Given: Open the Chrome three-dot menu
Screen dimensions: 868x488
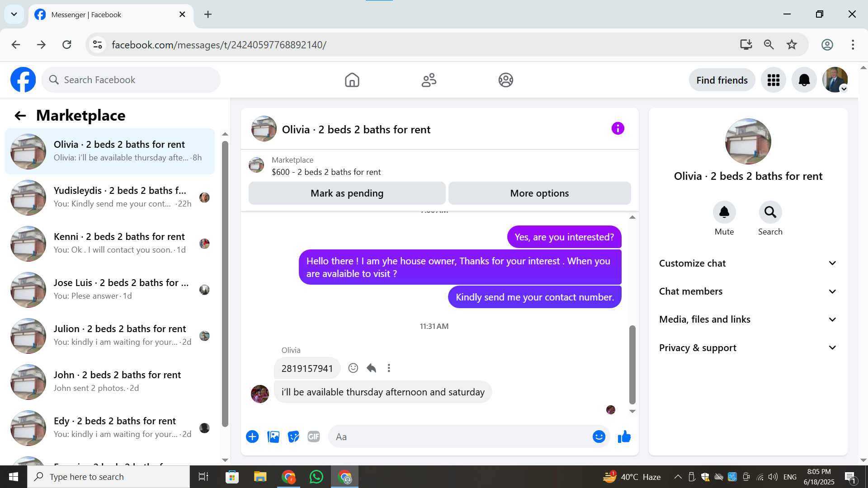Looking at the screenshot, I should pyautogui.click(x=853, y=45).
